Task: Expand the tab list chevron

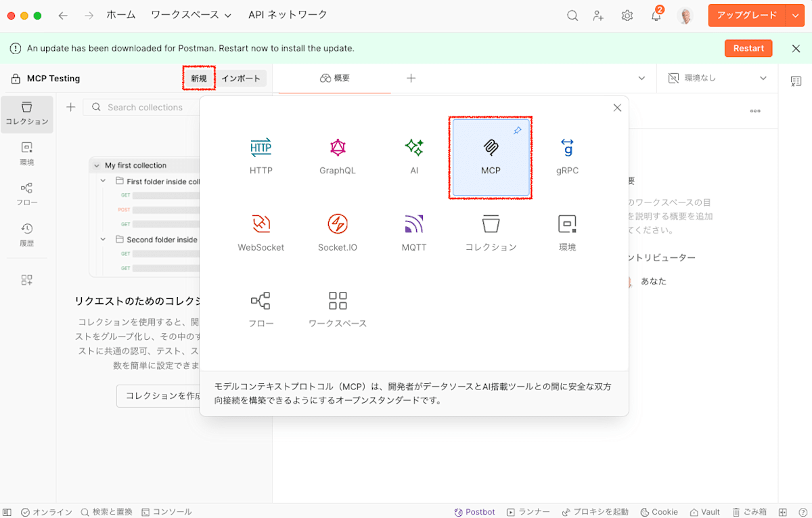Action: coord(641,79)
